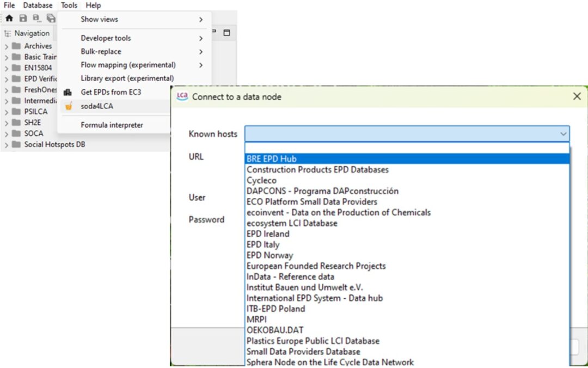
Task: Close the Connect to a data node dialog
Action: [577, 96]
